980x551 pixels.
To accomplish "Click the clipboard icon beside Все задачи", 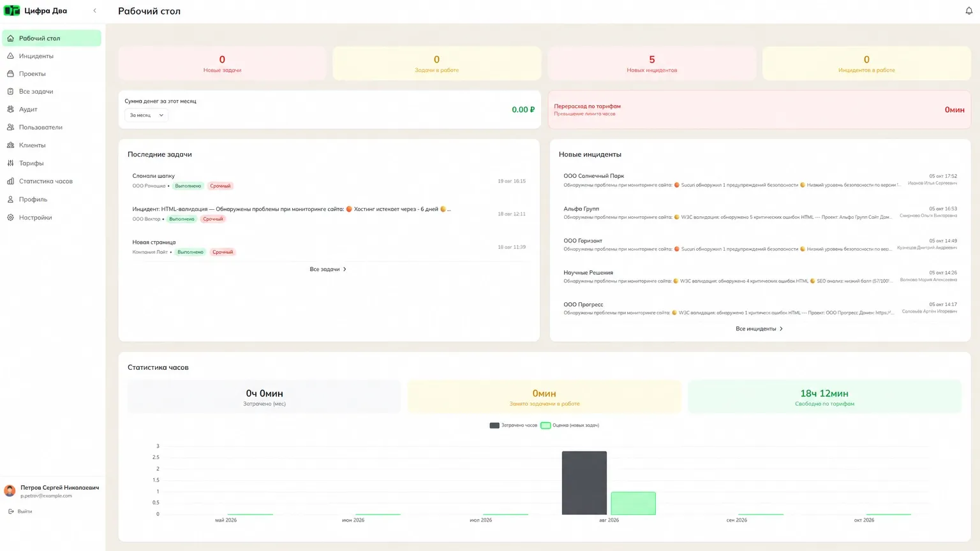I will tap(10, 91).
